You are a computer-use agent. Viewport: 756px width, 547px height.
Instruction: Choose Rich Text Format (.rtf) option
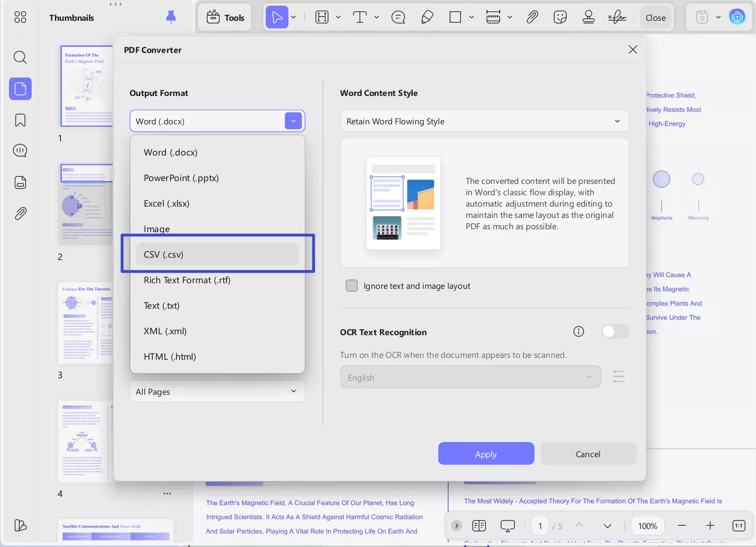point(217,280)
